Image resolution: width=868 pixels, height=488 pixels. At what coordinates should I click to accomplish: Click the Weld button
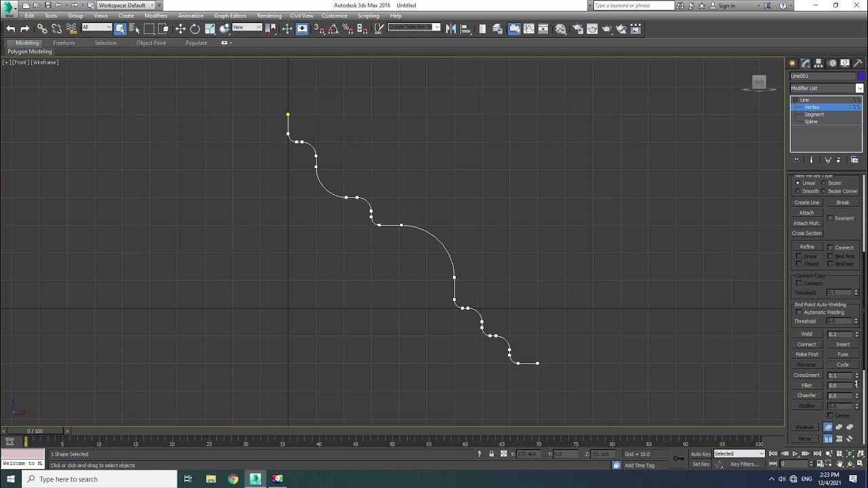click(807, 334)
